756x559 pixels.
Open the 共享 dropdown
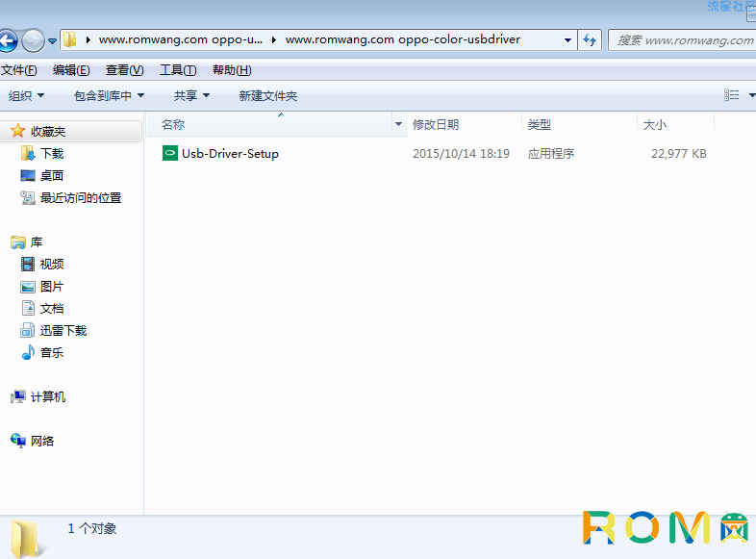[191, 95]
